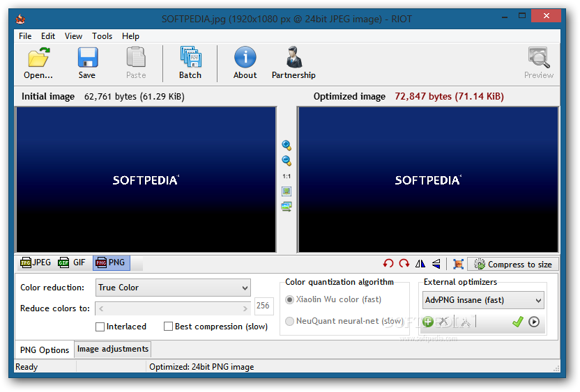Open the Tools menu
The image size is (580, 392).
(102, 36)
